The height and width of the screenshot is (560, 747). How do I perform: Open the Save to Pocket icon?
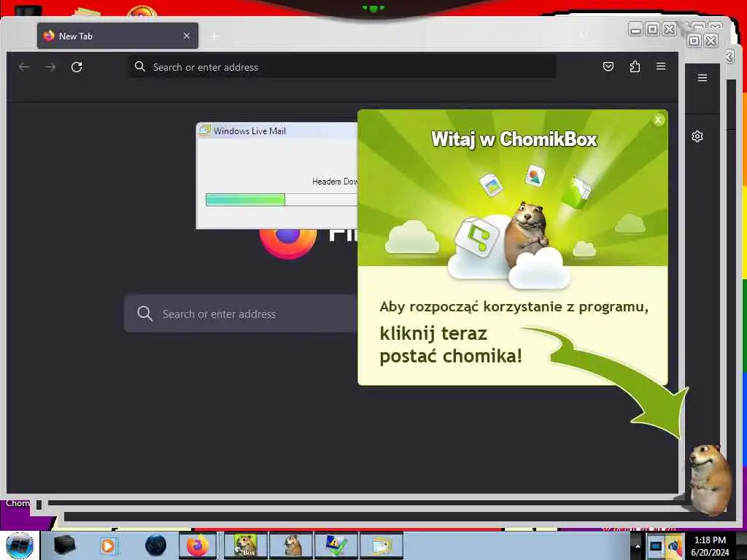click(608, 66)
